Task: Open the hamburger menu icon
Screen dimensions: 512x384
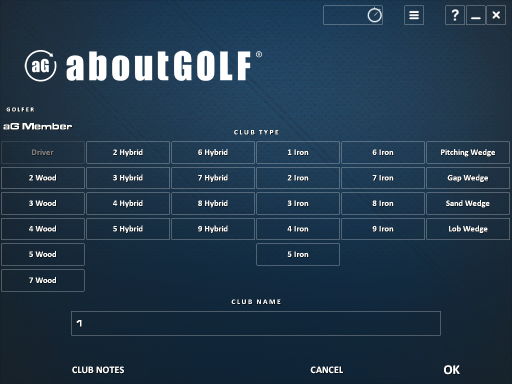Action: (x=414, y=15)
